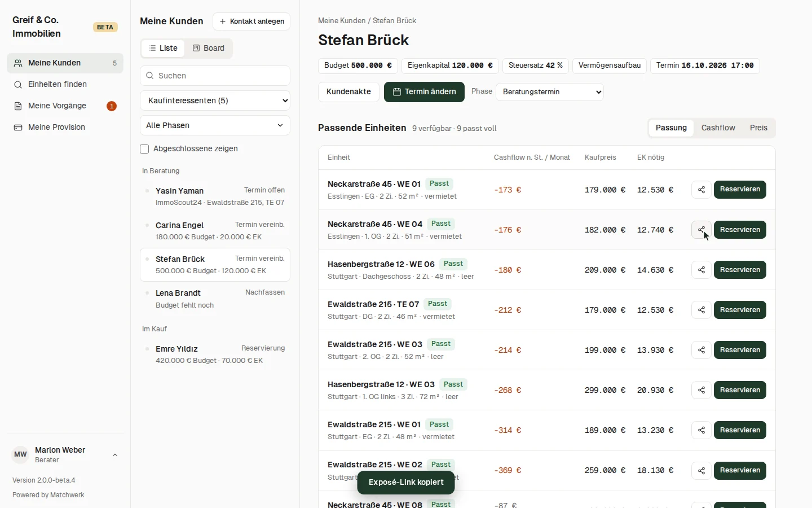Open the Alle Phasen dropdown

tap(215, 125)
